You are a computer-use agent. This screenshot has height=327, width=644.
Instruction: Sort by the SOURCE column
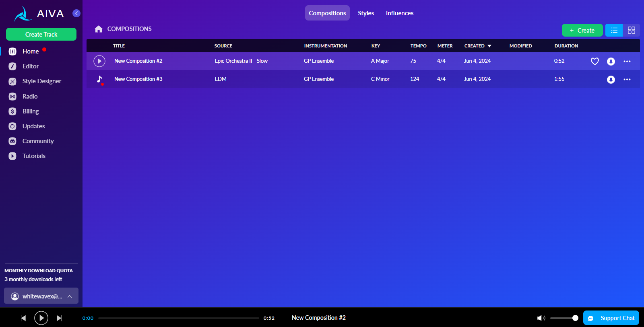(x=223, y=46)
